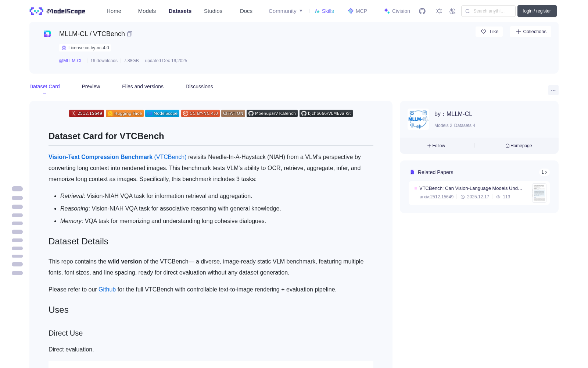Go to the Home menu item
The height and width of the screenshot is (368, 588).
pyautogui.click(x=114, y=11)
